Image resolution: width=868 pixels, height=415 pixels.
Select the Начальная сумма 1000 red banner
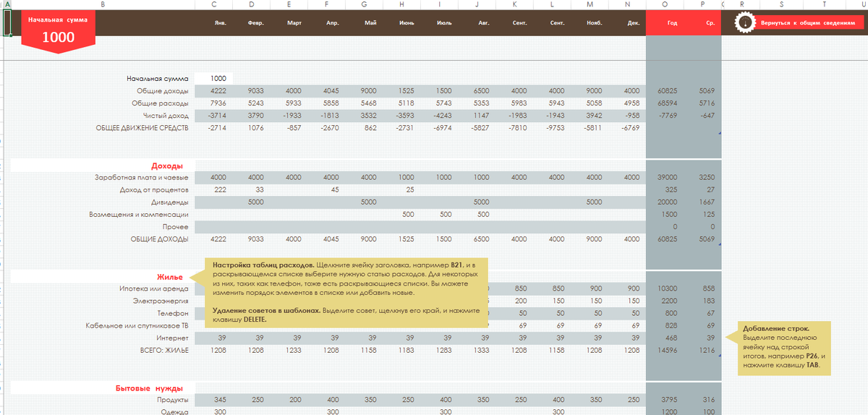[59, 30]
